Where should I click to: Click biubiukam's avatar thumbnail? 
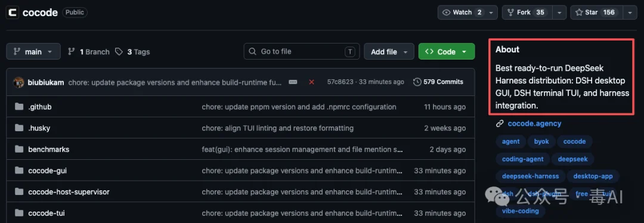pyautogui.click(x=18, y=82)
